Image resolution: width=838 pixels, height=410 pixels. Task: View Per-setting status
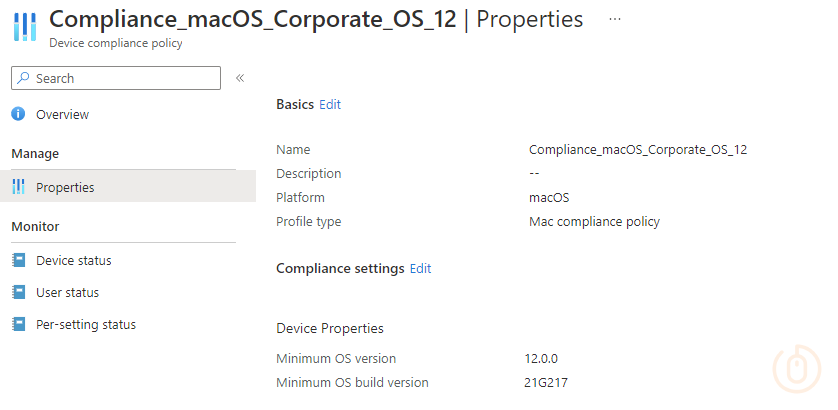[85, 325]
